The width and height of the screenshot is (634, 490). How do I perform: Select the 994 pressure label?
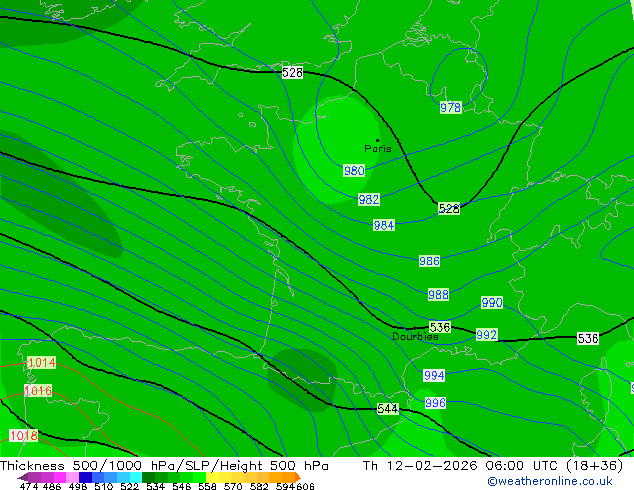434,376
